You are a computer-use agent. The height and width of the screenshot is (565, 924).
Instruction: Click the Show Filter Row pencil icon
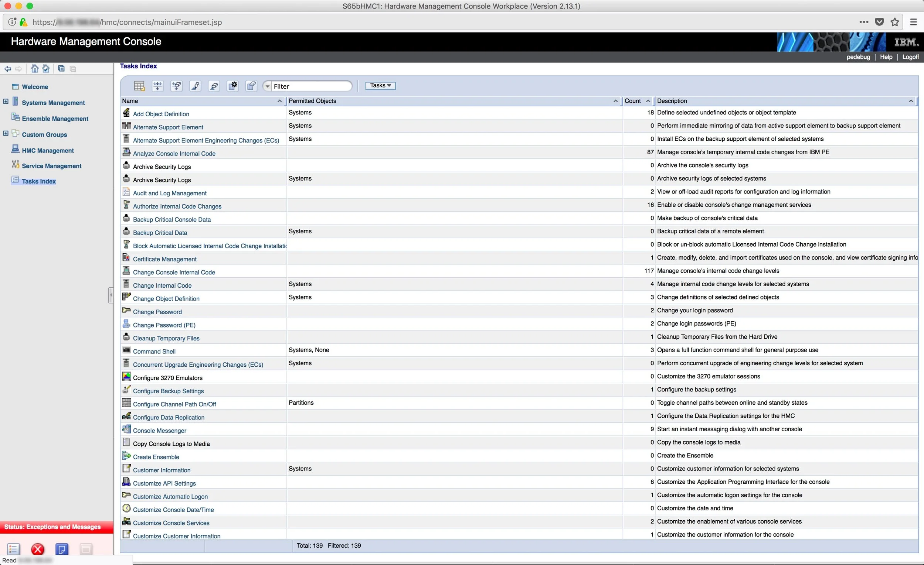click(196, 86)
